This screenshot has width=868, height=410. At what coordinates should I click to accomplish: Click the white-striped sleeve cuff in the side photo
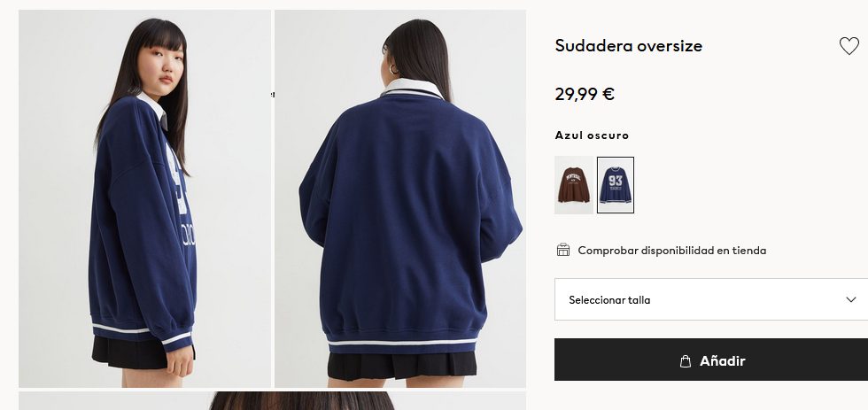(x=177, y=340)
